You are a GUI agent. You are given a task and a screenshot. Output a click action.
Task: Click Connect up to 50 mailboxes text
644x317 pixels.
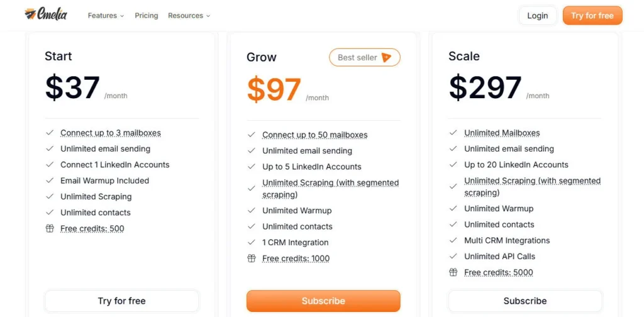point(314,135)
